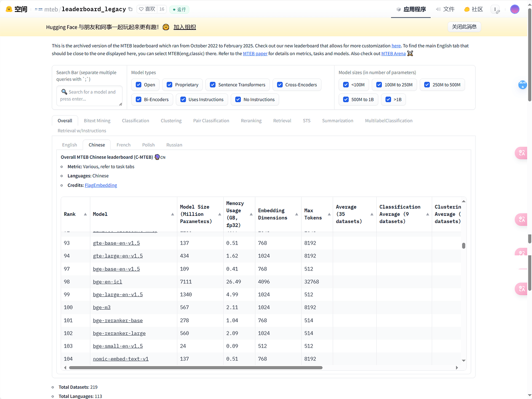Click the sort arrow in Model column
Image resolution: width=532 pixels, height=399 pixels.
click(173, 214)
